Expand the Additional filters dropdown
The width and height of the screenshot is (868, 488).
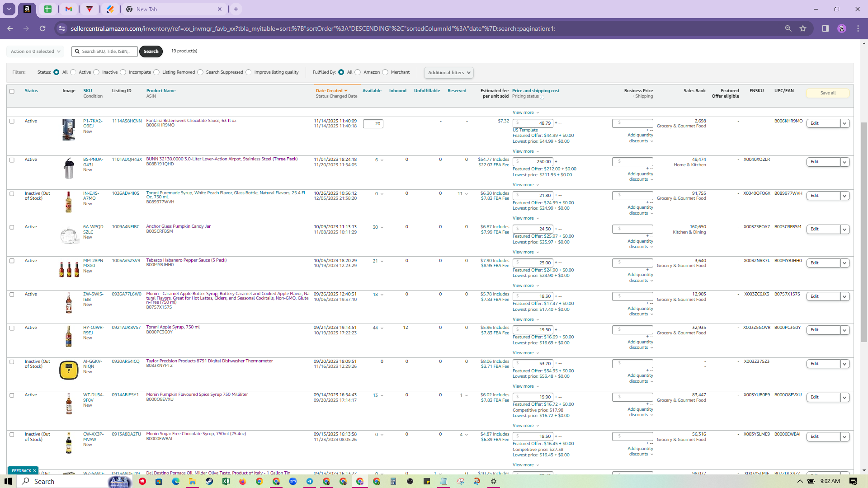[x=449, y=73]
